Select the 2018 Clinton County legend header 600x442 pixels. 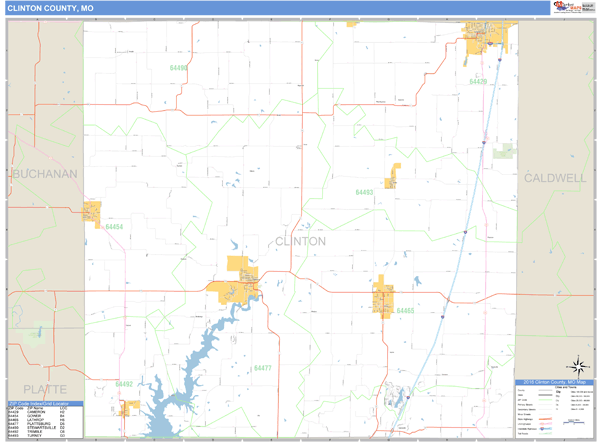[553, 382]
